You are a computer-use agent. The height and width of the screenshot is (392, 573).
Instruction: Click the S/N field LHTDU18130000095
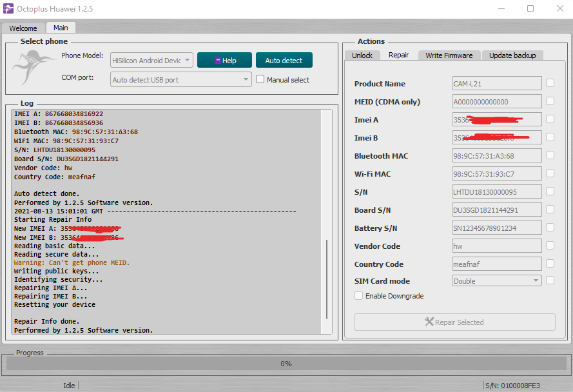(497, 191)
